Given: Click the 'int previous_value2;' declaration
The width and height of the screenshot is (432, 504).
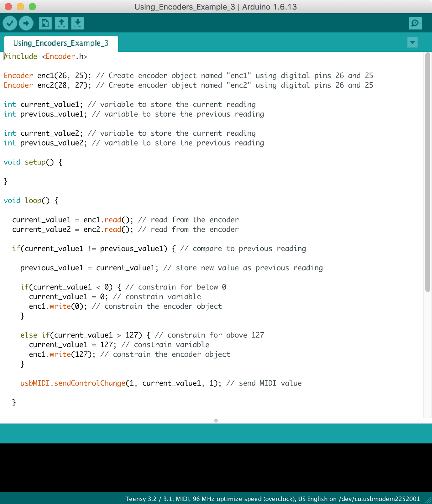Looking at the screenshot, I should 46,143.
